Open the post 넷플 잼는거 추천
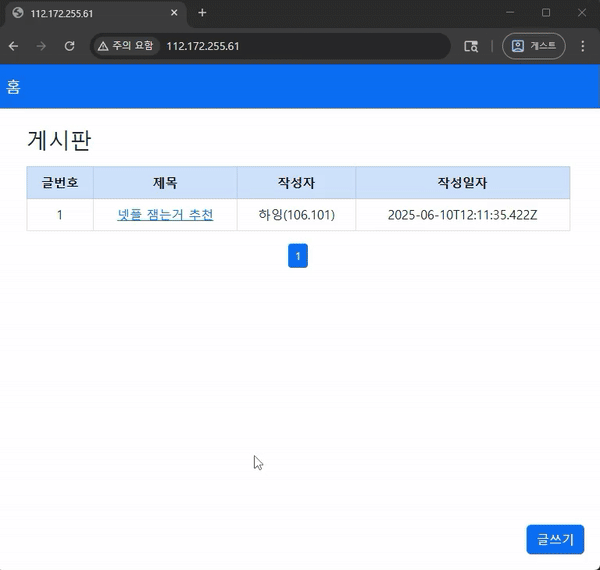Image resolution: width=600 pixels, height=570 pixels. (165, 215)
